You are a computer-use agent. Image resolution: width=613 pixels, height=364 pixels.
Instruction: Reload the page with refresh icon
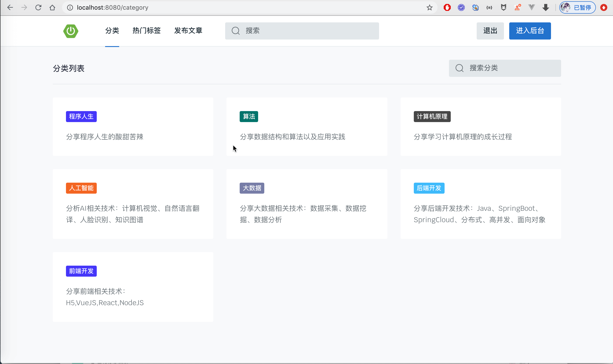tap(38, 8)
